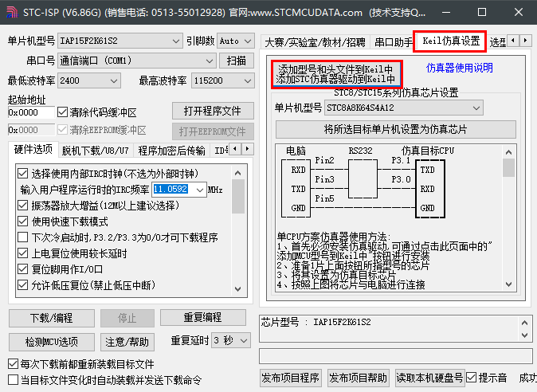
Task: Switch to 大赛/实验室/教材/招聘 tab
Action: pos(315,42)
